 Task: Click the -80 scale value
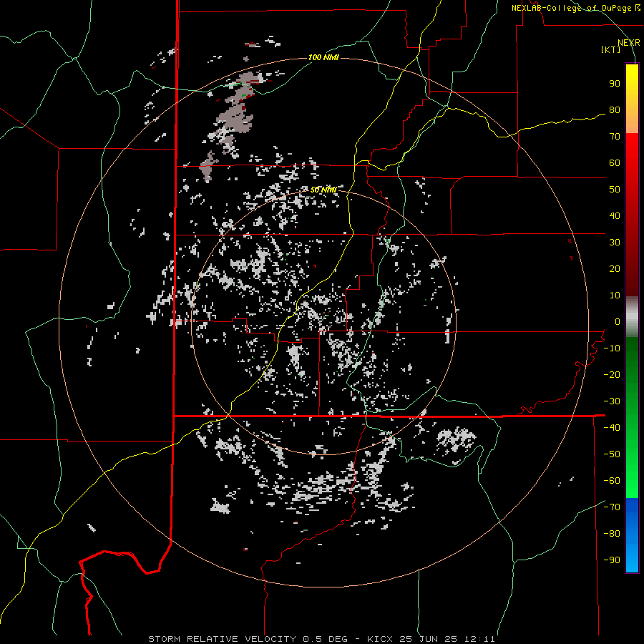tap(612, 534)
